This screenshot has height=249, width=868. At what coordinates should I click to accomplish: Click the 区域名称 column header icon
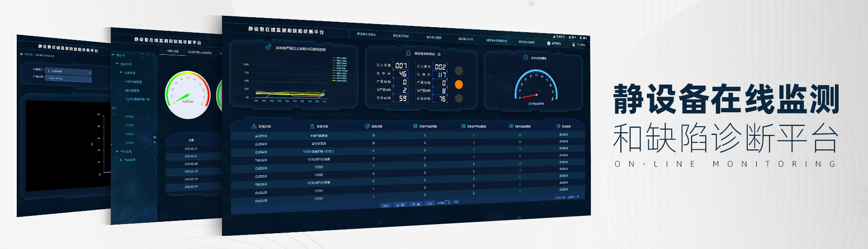tap(254, 126)
